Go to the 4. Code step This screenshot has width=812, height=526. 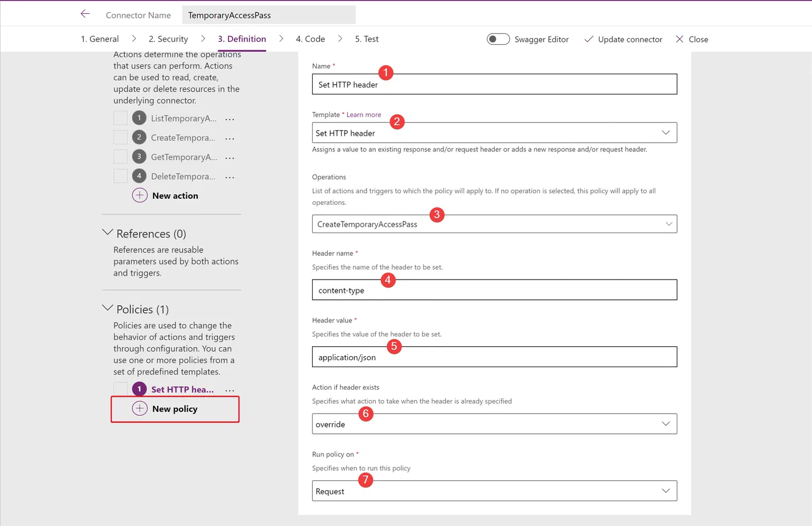tap(310, 39)
